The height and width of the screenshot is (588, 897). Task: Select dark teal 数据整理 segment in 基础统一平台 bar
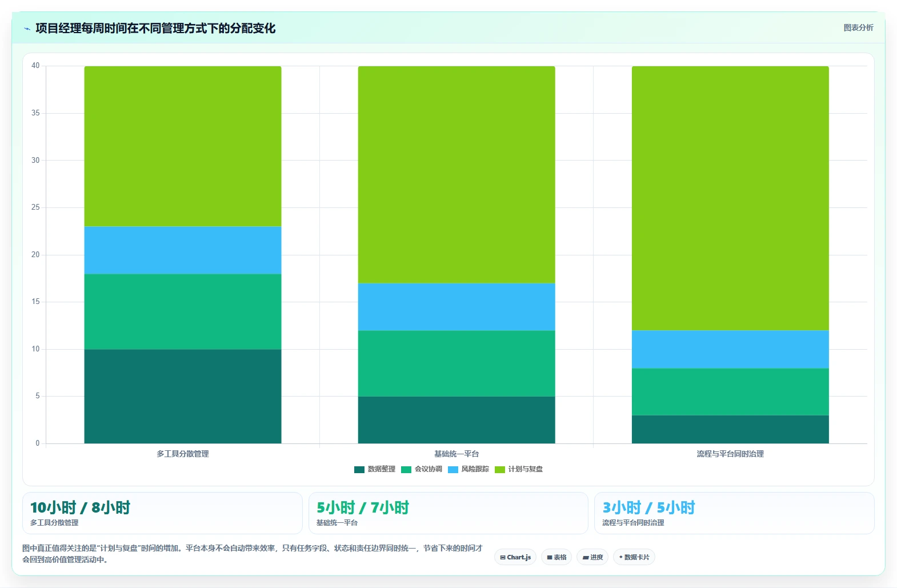pyautogui.click(x=456, y=420)
